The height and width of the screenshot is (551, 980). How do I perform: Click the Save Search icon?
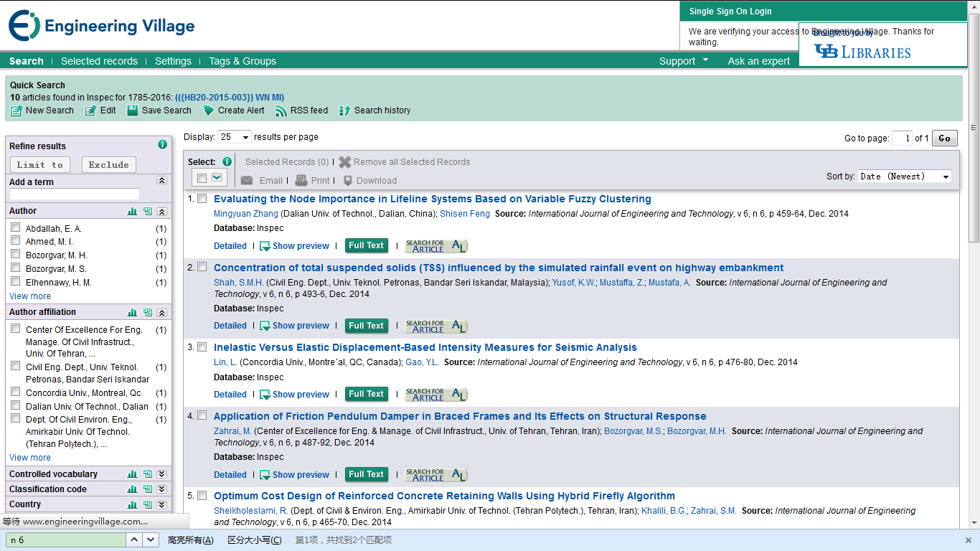[x=133, y=110]
